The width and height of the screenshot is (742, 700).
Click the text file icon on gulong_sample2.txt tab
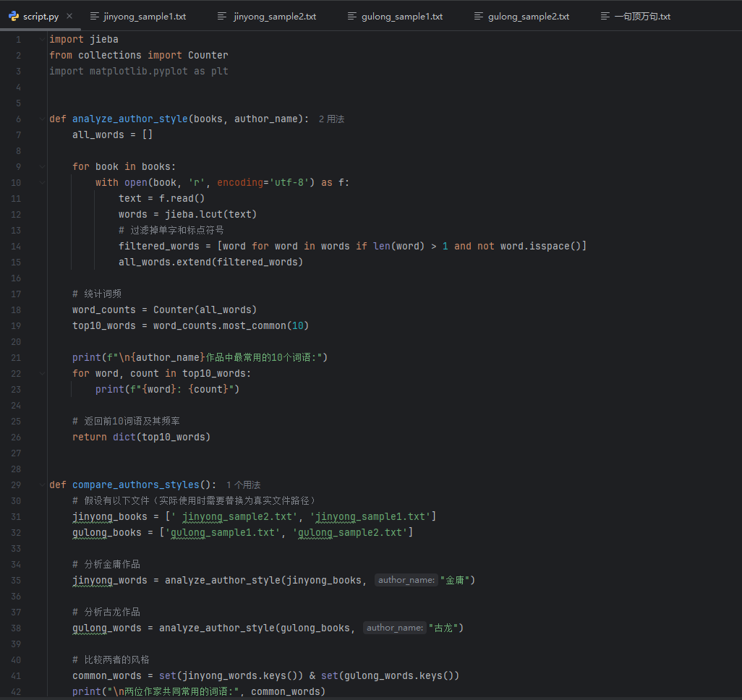pyautogui.click(x=479, y=16)
